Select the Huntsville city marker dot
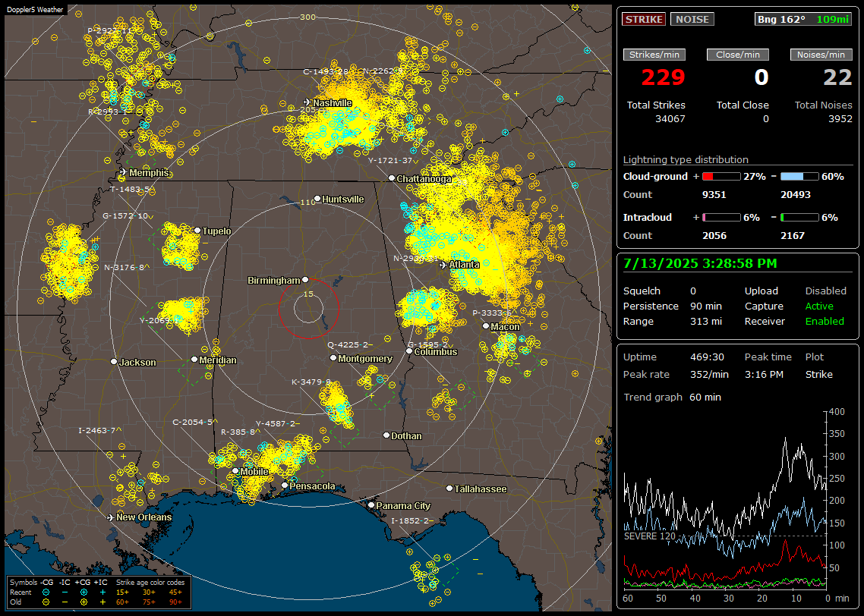Screen dimensions: 864x616 (x=317, y=199)
